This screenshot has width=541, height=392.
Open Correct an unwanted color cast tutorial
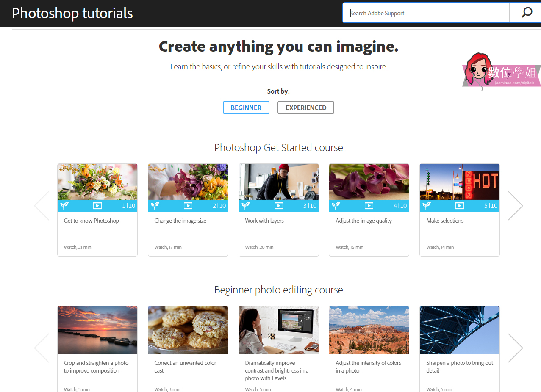pyautogui.click(x=185, y=367)
